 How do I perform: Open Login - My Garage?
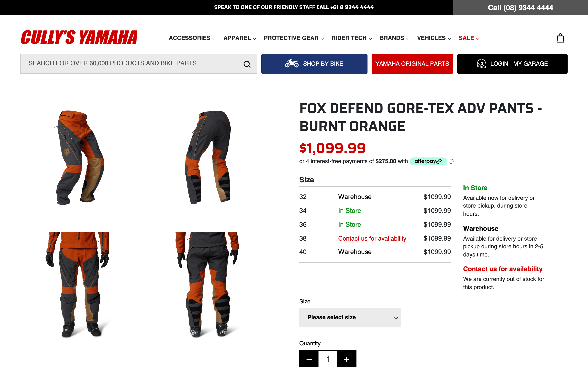pos(512,64)
